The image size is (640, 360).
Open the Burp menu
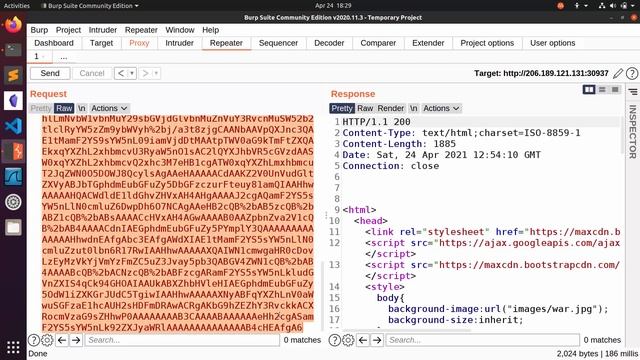tap(39, 30)
